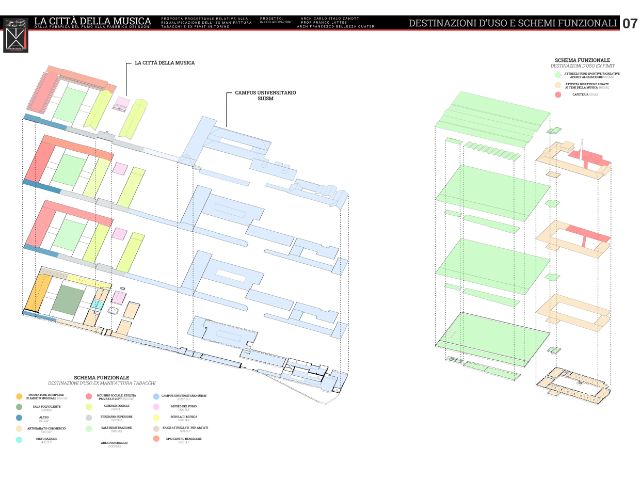
Task: Click the black and red logo emblem
Action: (16, 35)
